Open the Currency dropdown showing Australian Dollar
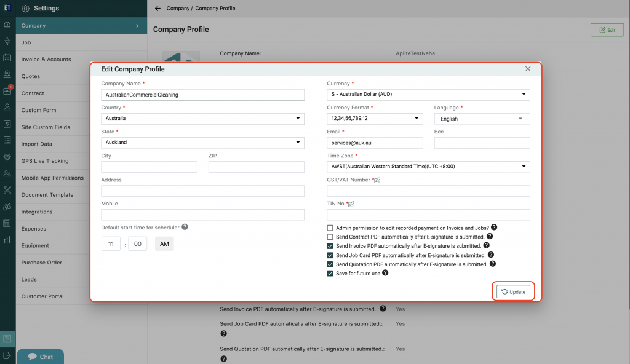The height and width of the screenshot is (364, 630). click(x=428, y=95)
